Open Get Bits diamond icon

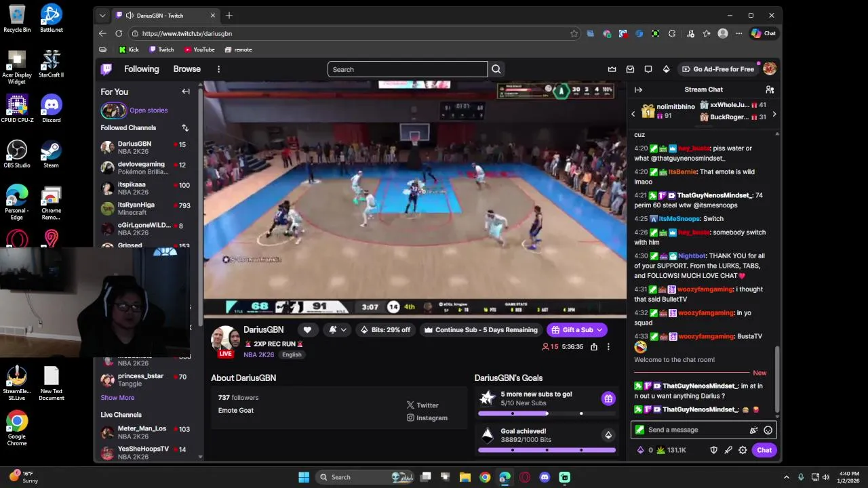[x=666, y=69]
